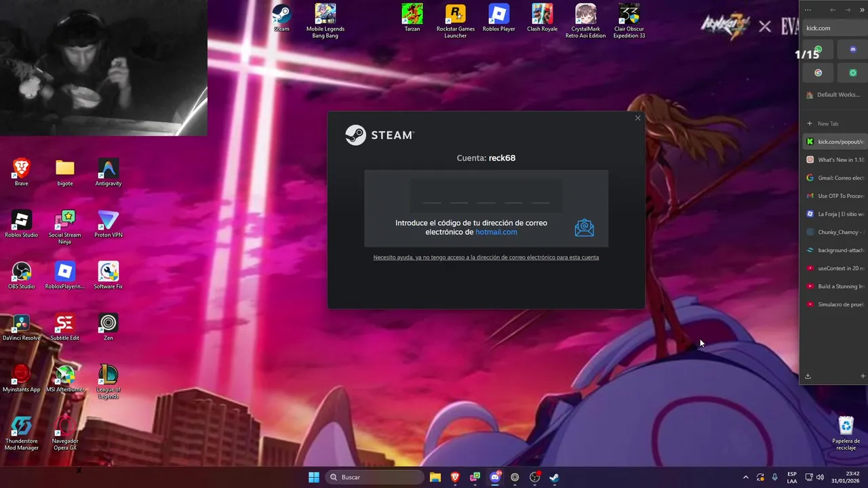Open Software Fix shortcut
868x488 pixels.
108,275
